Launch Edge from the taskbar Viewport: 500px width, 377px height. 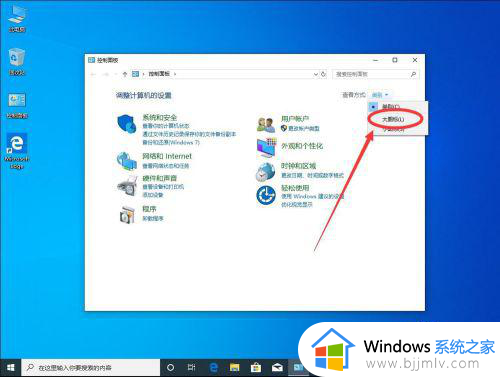(x=214, y=368)
